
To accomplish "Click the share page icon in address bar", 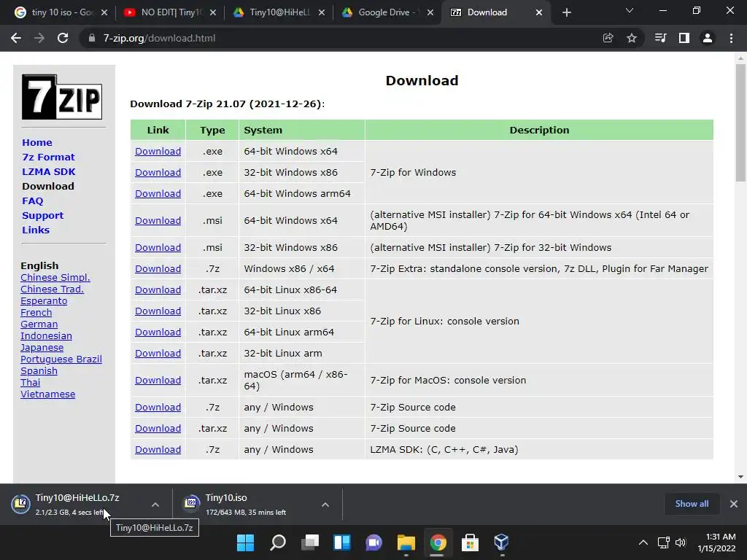I will 608,38.
